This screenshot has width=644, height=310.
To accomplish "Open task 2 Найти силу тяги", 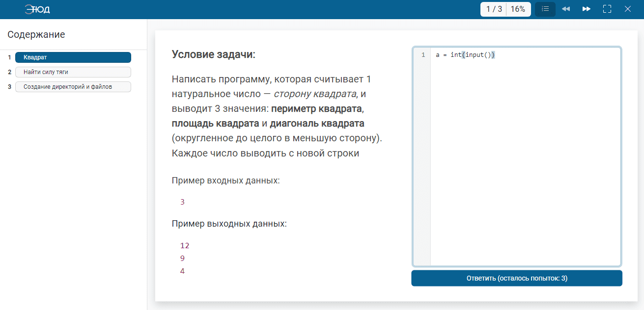I will (x=73, y=72).
